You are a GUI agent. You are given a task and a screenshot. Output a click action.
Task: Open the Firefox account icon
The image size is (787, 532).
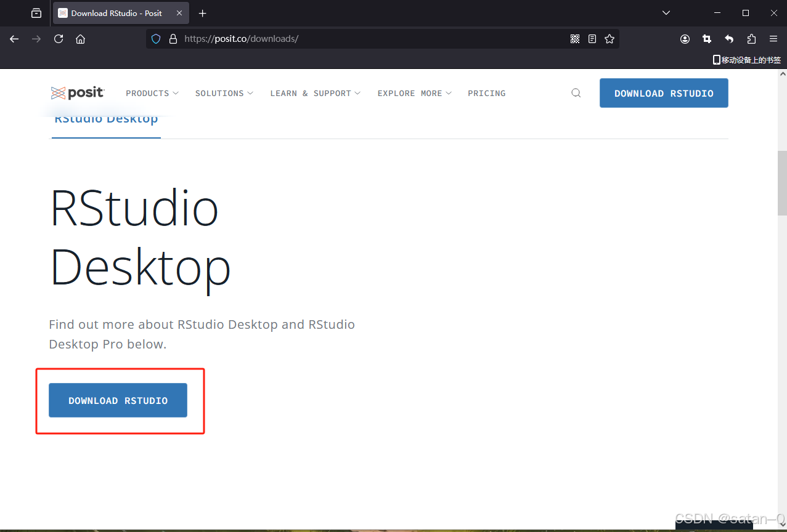(685, 39)
